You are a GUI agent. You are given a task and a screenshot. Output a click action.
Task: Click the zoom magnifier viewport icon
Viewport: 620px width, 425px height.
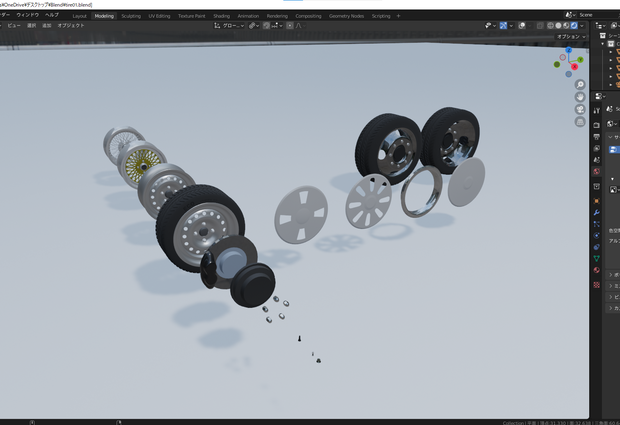tap(580, 85)
